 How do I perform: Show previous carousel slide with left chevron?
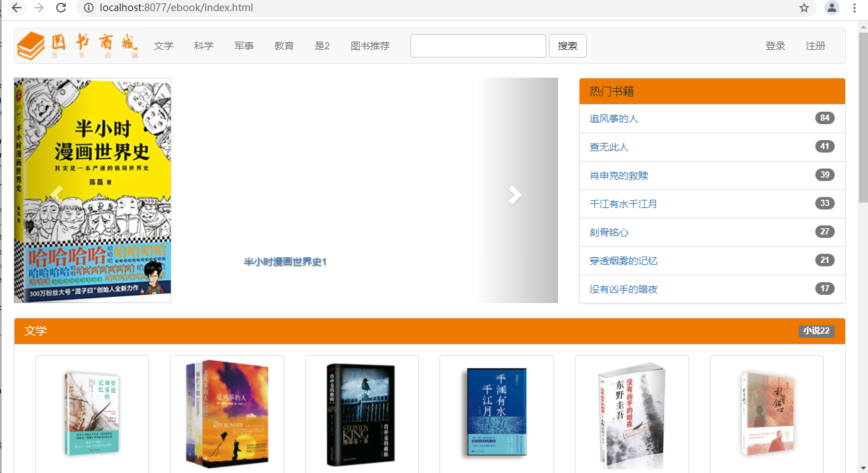tap(57, 193)
